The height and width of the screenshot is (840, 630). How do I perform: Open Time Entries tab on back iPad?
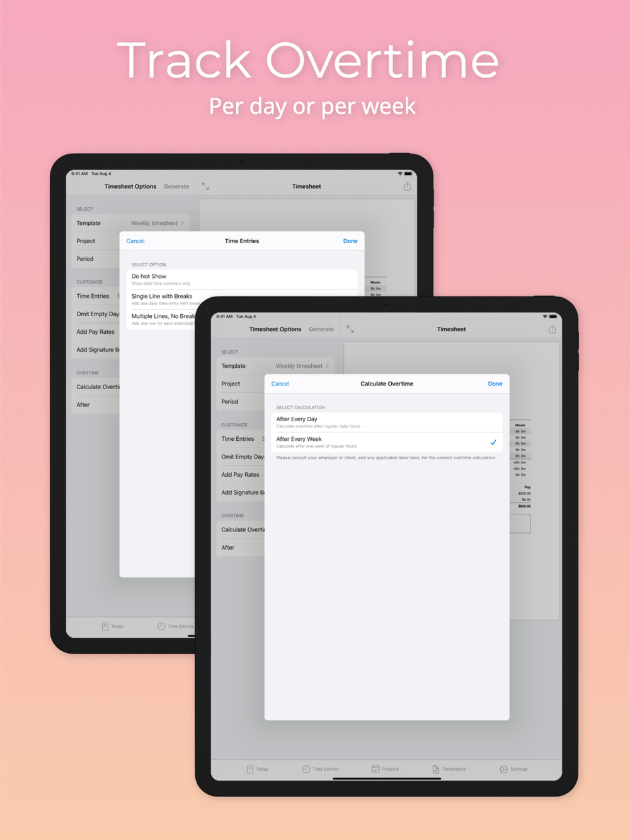click(175, 626)
